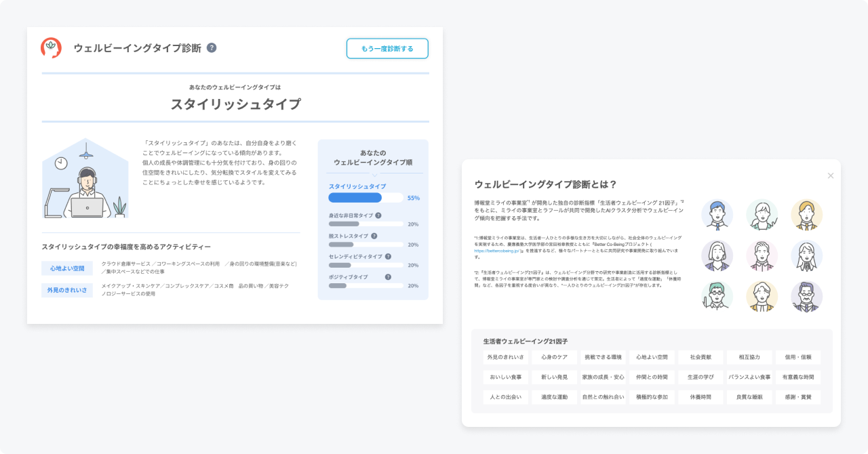The image size is (868, 454).
Task: Click question mark icon for 脱ストレスタイプ
Action: (x=374, y=235)
